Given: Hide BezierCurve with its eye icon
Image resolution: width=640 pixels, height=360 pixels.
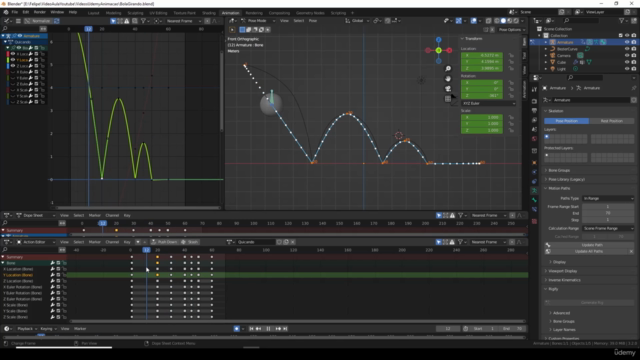Looking at the screenshot, I should (x=627, y=49).
